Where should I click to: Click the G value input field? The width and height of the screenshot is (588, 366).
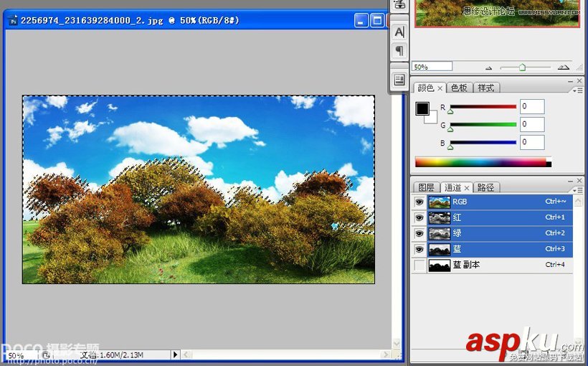point(532,124)
